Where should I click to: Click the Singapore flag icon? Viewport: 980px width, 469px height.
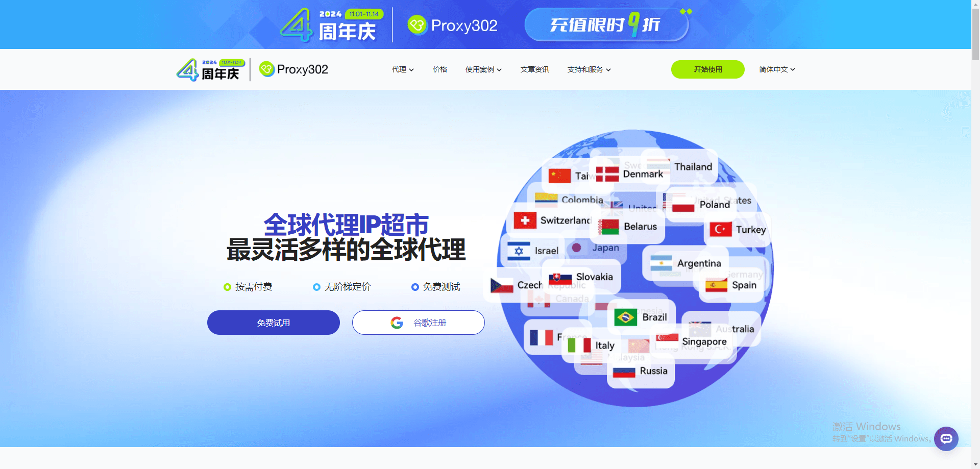point(667,338)
